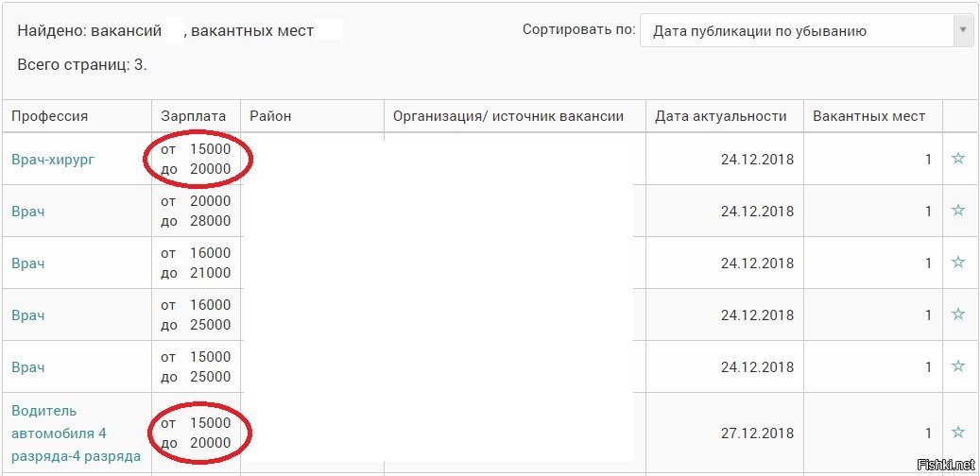The image size is (980, 476).
Task: Click the Организация/ источник вакансии header
Action: pos(508,116)
